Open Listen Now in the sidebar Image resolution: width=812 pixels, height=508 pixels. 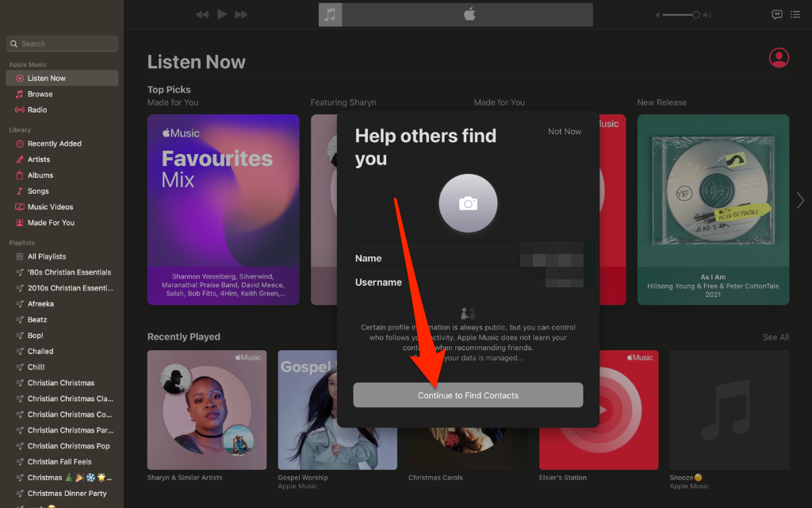click(62, 79)
